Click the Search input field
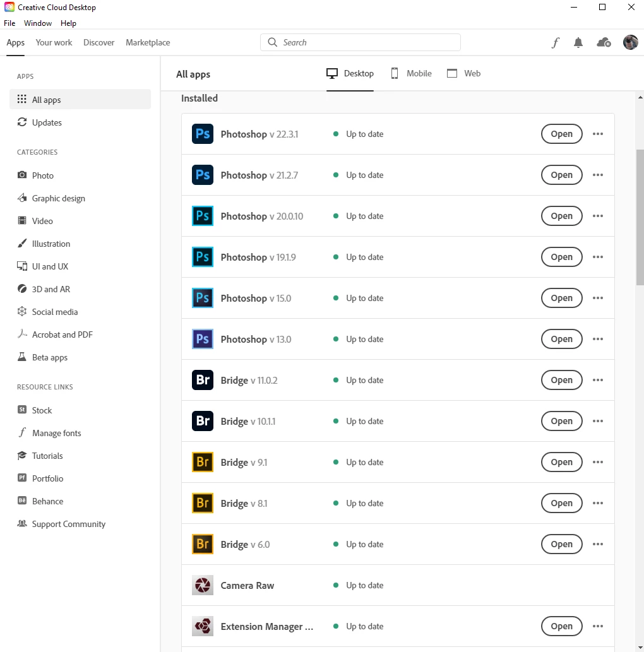The image size is (644, 652). [x=361, y=42]
